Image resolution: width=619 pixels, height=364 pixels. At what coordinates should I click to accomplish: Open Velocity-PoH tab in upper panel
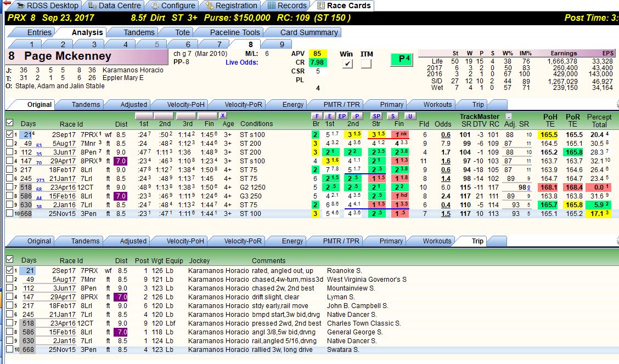185,105
